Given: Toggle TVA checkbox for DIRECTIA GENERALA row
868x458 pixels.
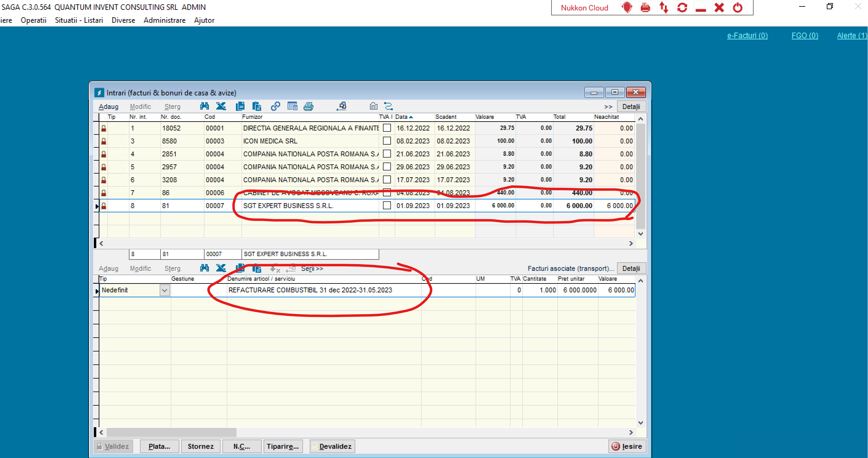Looking at the screenshot, I should (x=387, y=128).
